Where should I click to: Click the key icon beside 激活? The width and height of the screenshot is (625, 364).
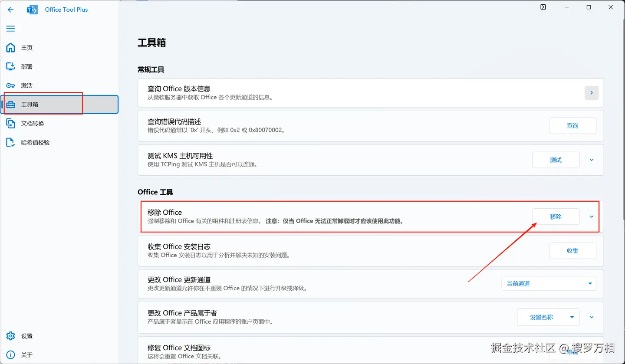click(11, 85)
